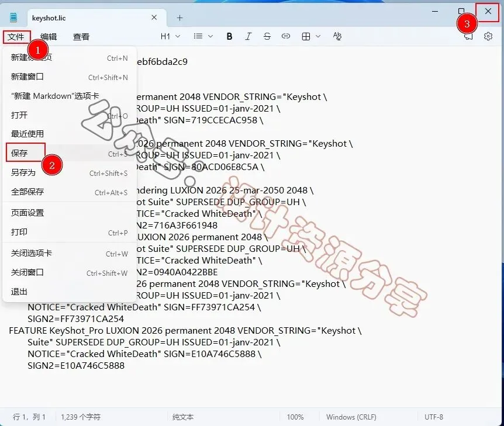
Task: Open 页面设置 (Page Setup)
Action: pos(70,213)
